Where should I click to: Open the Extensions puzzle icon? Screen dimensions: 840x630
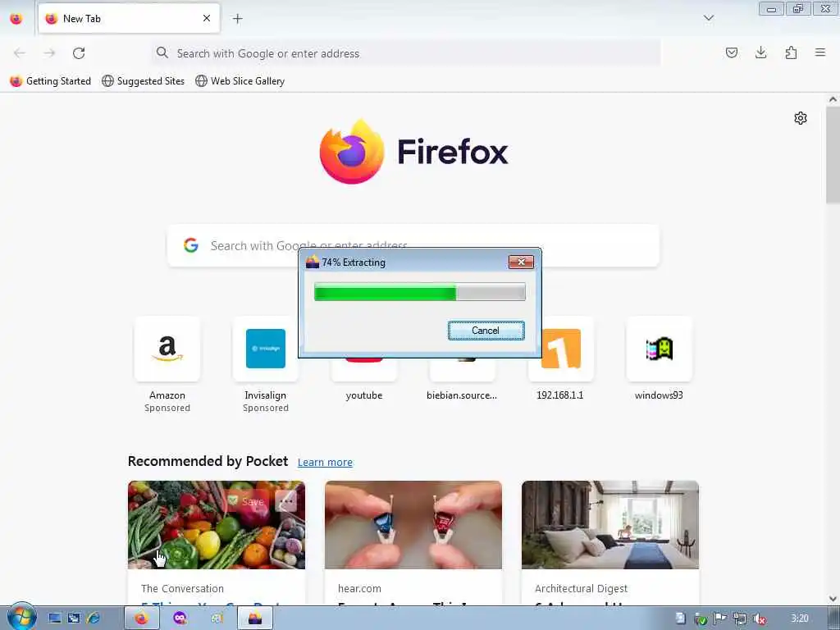791,52
